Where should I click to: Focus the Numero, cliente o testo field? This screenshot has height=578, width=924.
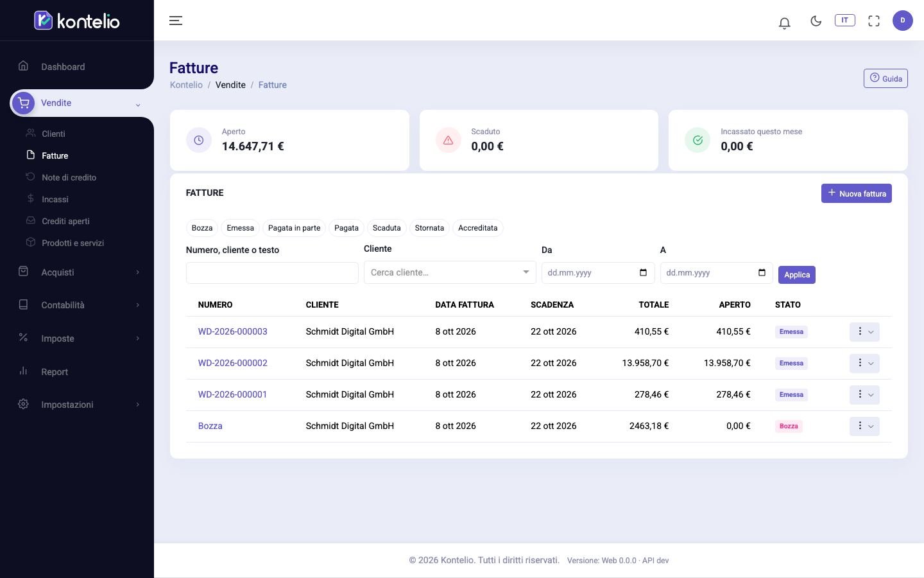point(272,273)
